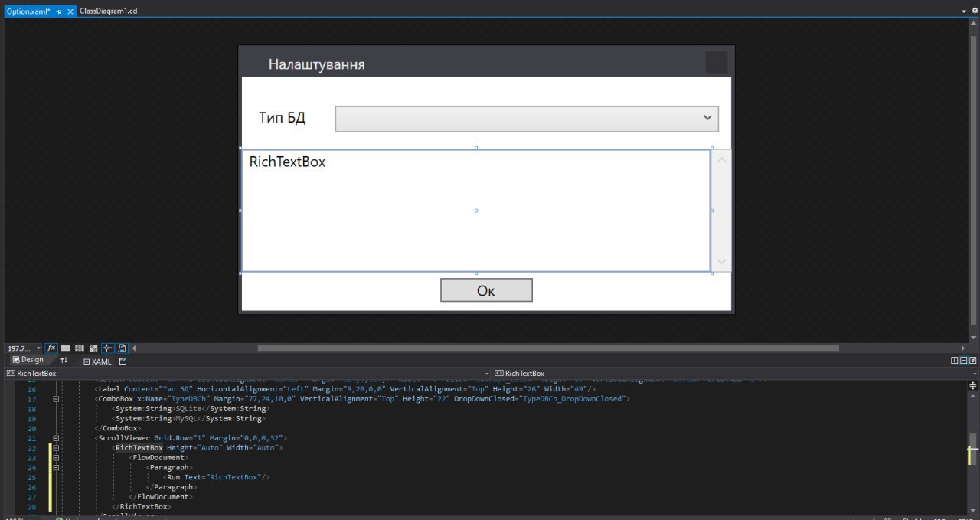Collapse the ScrollViewer element at line 21
Image resolution: width=980 pixels, height=520 pixels.
pos(56,438)
